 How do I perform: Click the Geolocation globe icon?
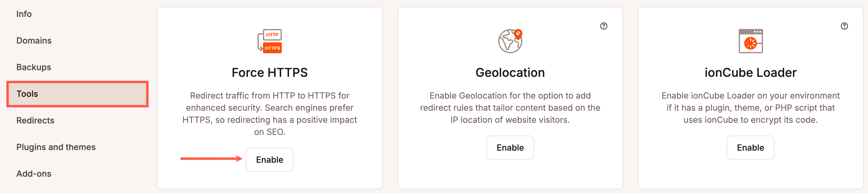click(x=510, y=41)
